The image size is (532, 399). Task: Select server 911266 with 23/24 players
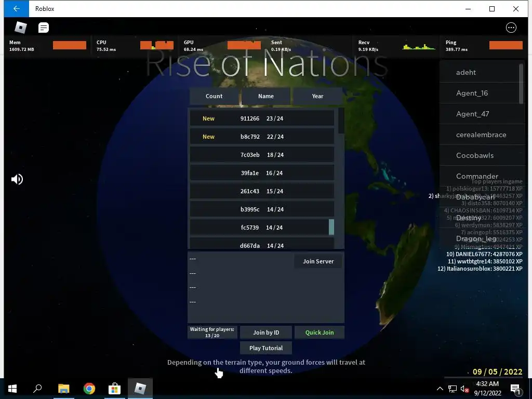(262, 118)
